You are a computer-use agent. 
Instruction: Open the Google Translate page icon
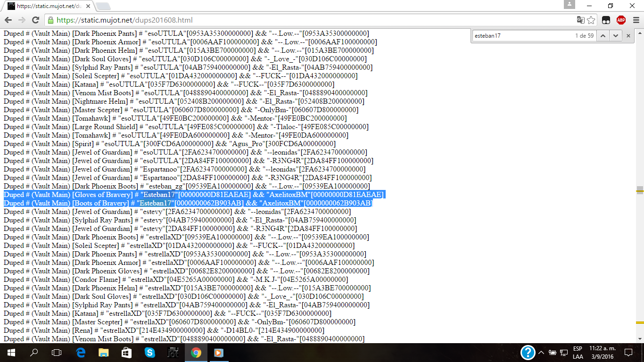click(x=580, y=20)
